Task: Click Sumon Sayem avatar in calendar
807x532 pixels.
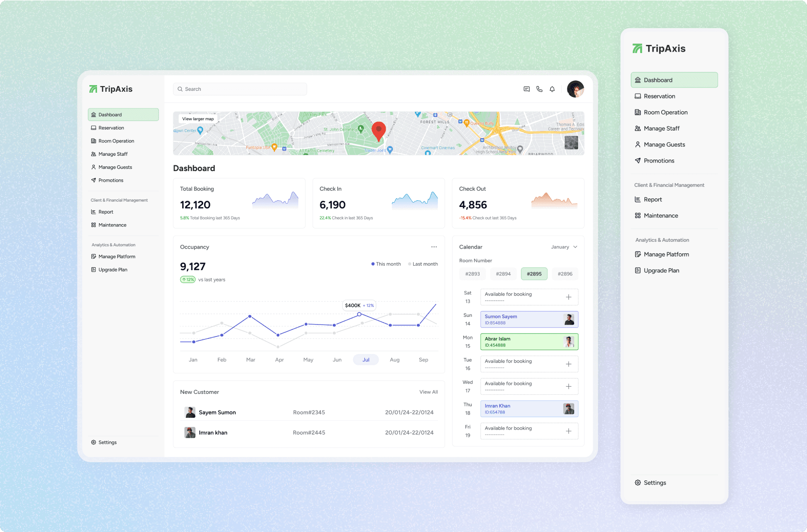Action: [x=569, y=320]
